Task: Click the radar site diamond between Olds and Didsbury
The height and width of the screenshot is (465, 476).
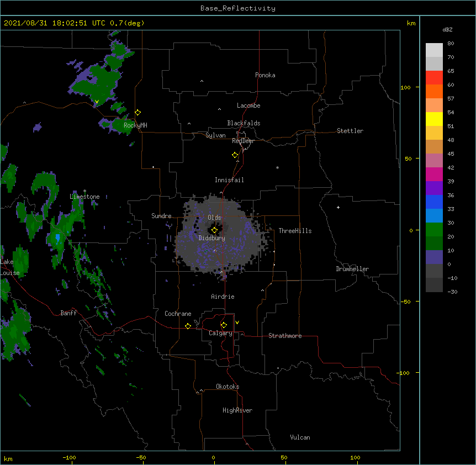Action: point(215,230)
